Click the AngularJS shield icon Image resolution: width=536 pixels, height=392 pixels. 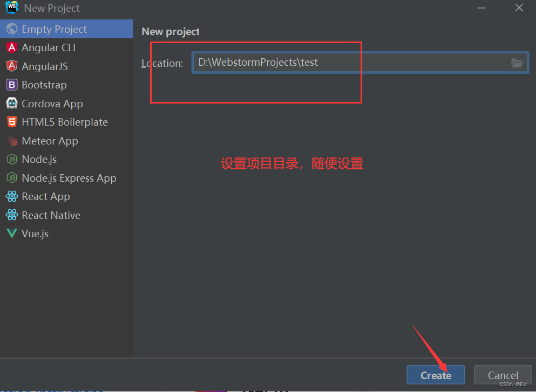tap(12, 66)
